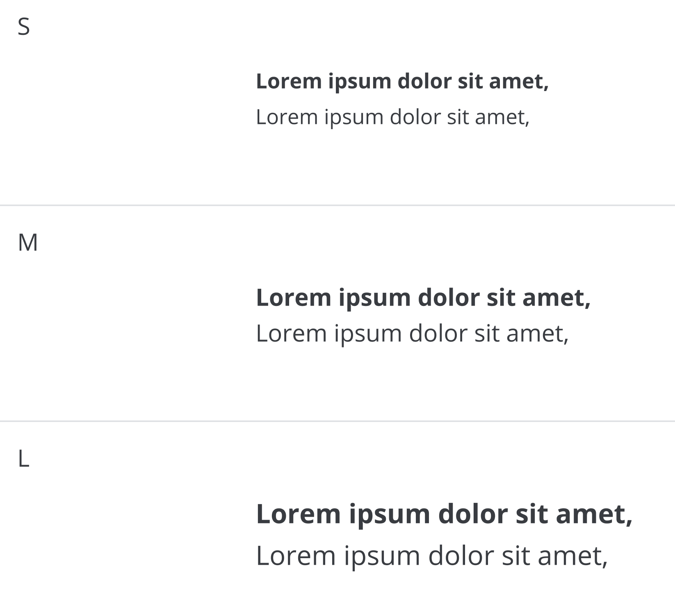
Task: Select the bold heading in the S section
Action: [402, 81]
